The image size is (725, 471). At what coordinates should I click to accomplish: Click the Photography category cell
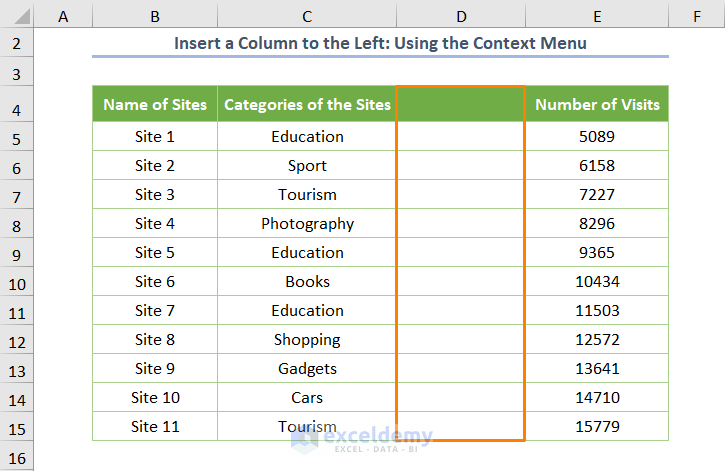[x=307, y=224]
